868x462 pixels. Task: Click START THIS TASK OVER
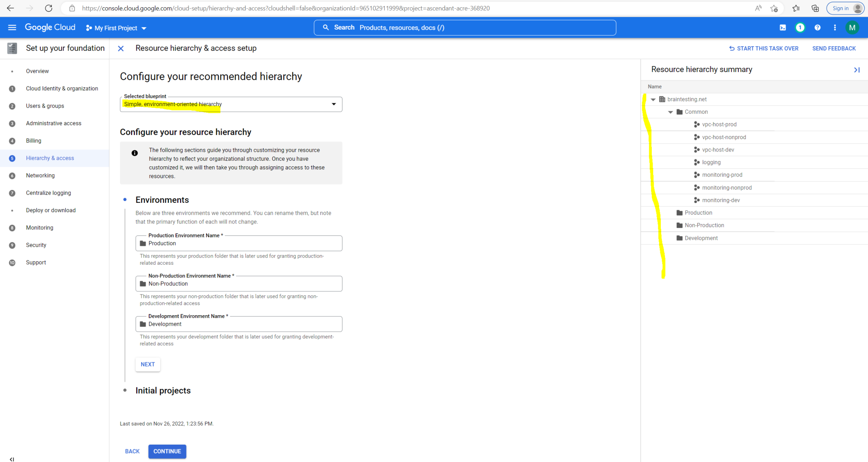click(x=764, y=48)
